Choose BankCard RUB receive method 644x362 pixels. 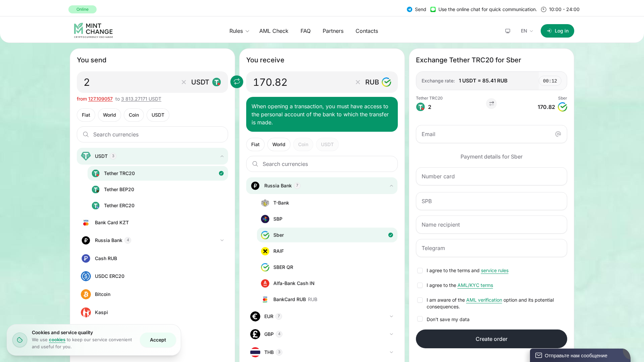click(x=327, y=299)
